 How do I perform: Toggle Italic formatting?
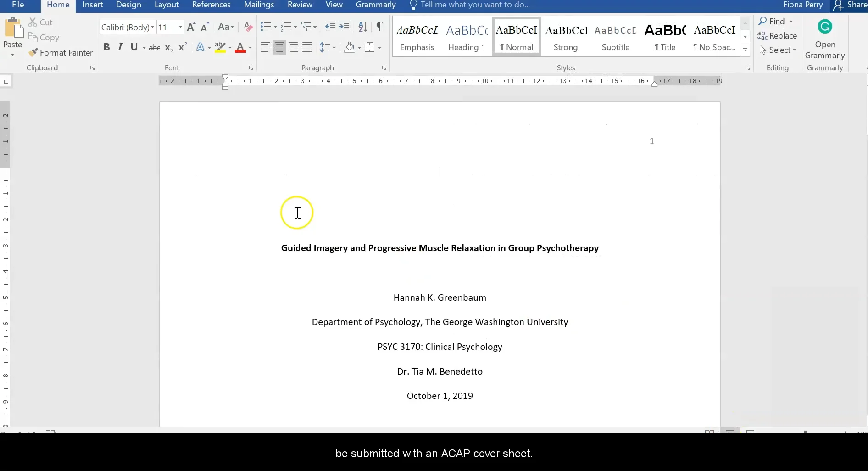[120, 47]
